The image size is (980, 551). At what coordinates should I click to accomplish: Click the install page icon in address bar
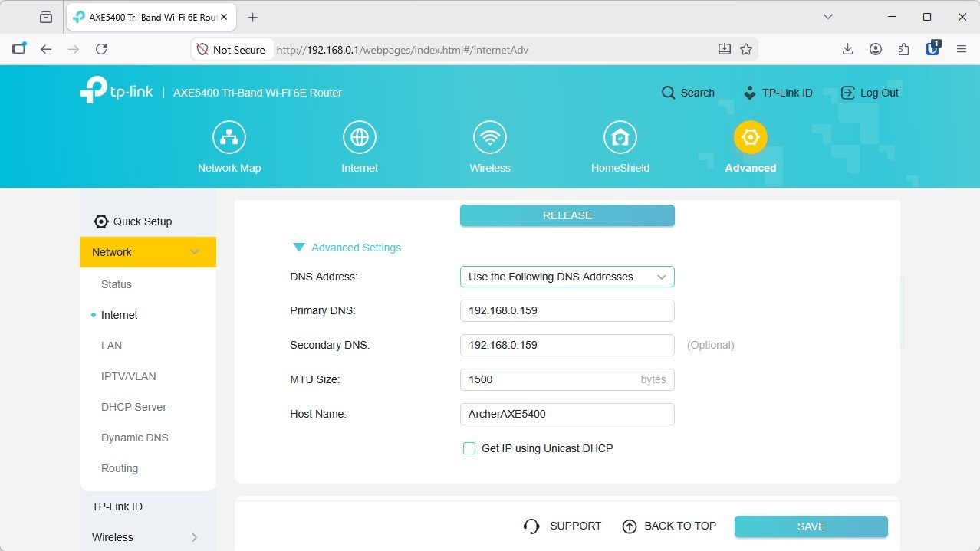coord(725,49)
